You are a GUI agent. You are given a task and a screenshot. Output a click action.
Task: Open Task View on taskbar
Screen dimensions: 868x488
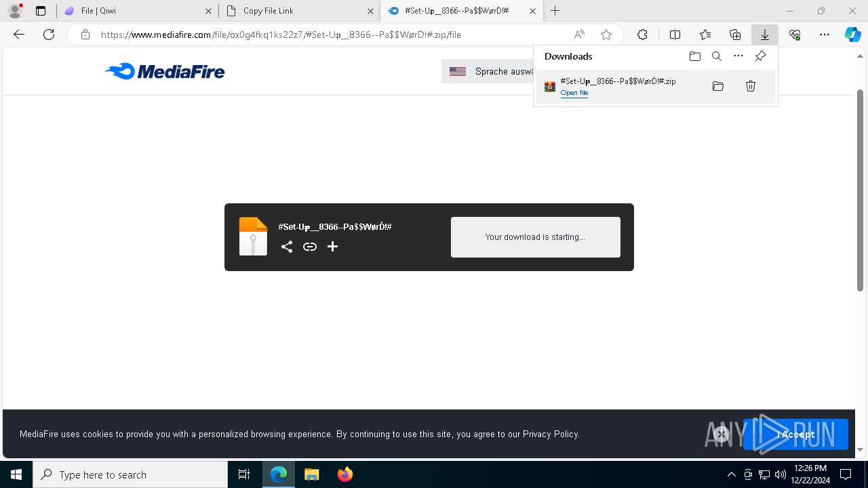[244, 474]
